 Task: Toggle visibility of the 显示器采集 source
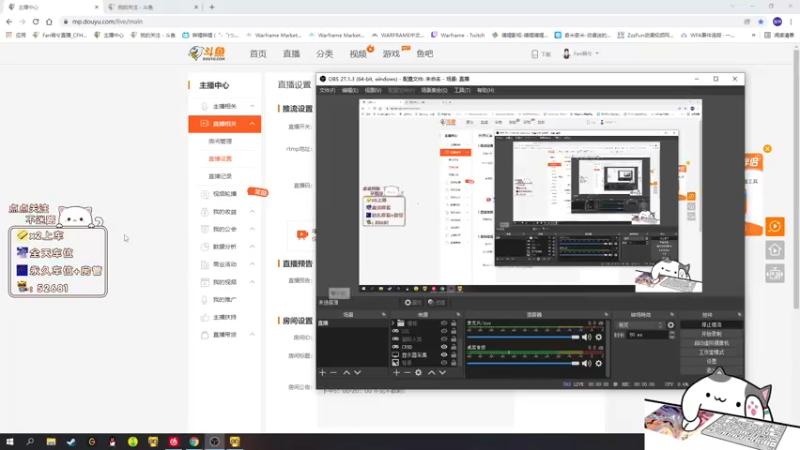click(444, 355)
